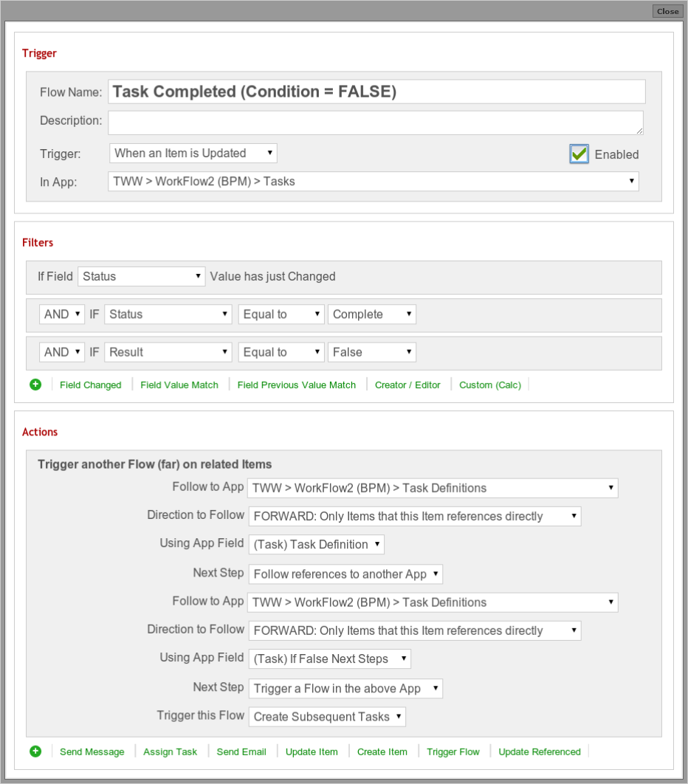Close the flow editor dialog
This screenshot has width=688, height=784.
click(x=667, y=11)
